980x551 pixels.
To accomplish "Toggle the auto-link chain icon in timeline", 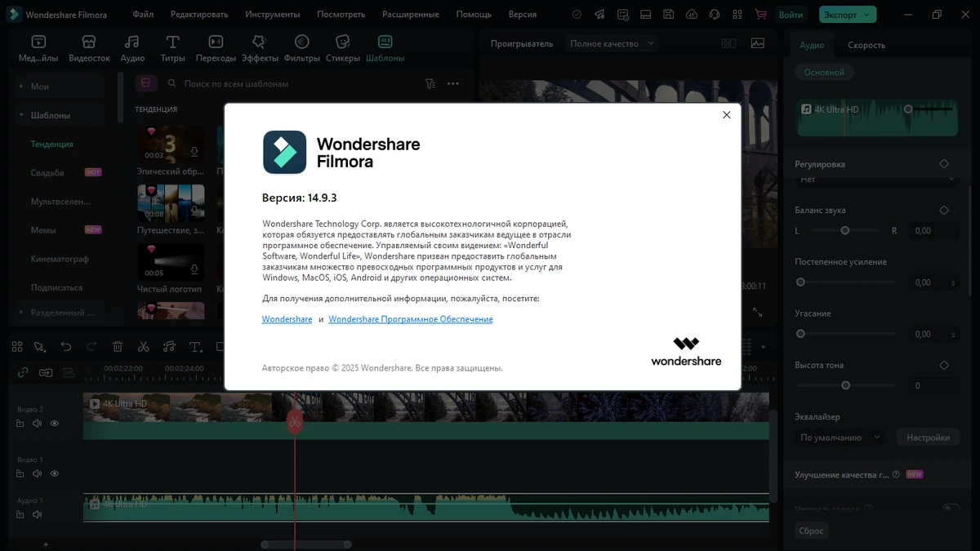I will (23, 372).
